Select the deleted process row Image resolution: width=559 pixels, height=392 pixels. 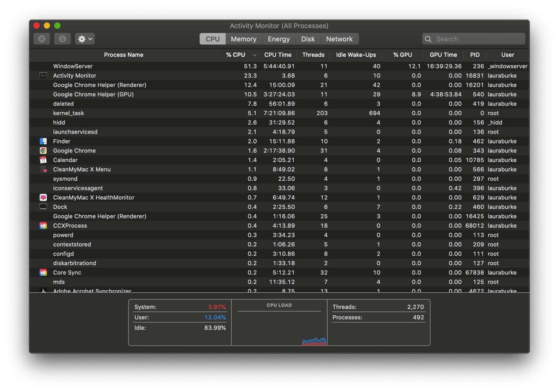[x=279, y=103]
